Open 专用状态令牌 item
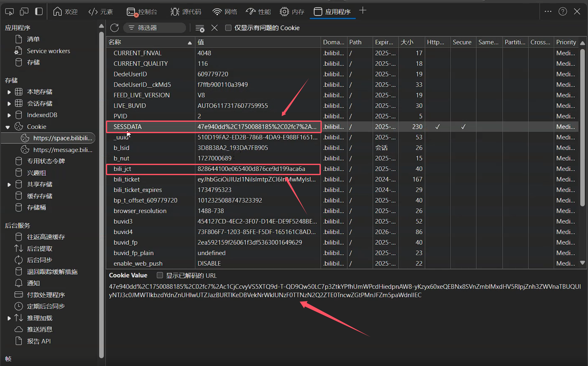This screenshot has height=366, width=588. 46,161
